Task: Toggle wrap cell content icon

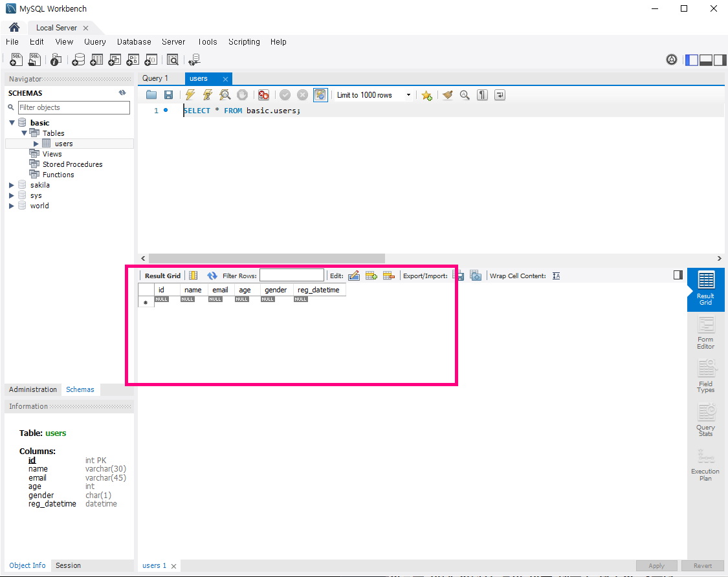Action: pos(557,276)
